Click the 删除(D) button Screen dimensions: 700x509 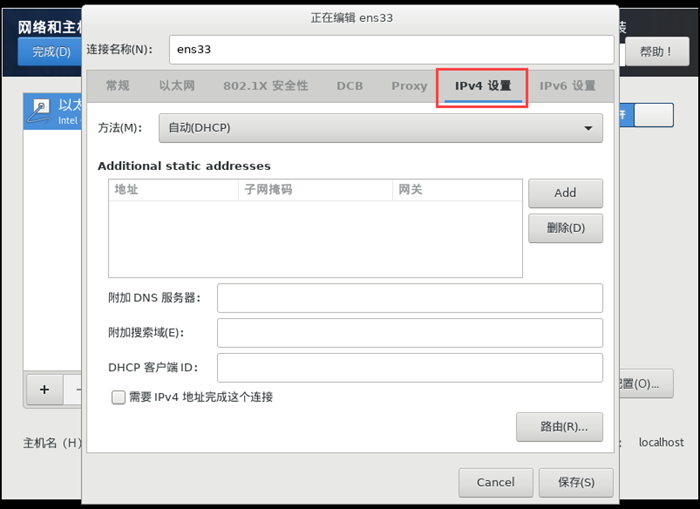565,228
